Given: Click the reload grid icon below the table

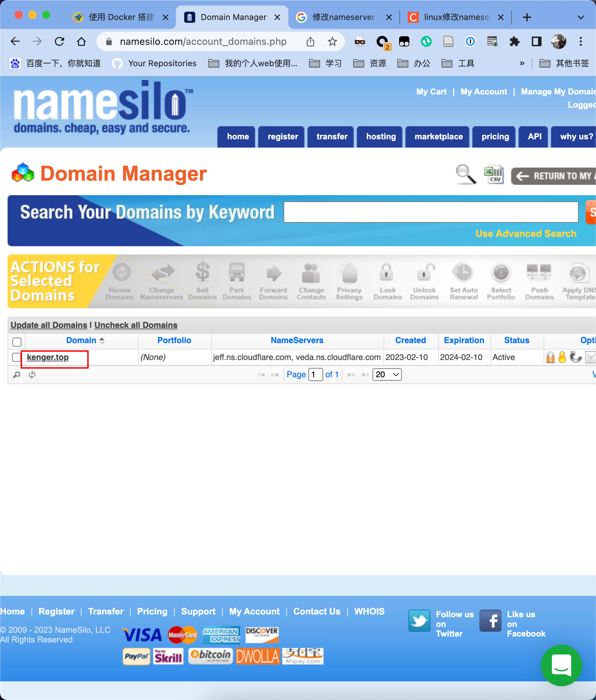Looking at the screenshot, I should tap(32, 374).
